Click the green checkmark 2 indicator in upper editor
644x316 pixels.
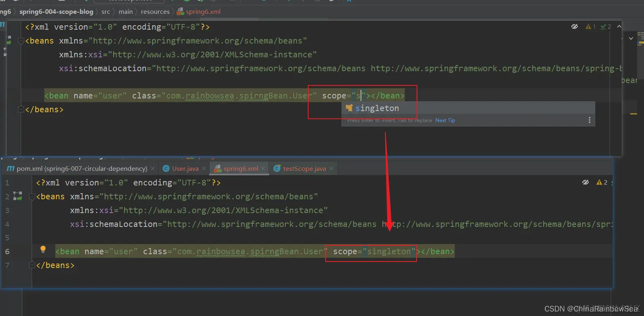(x=605, y=26)
